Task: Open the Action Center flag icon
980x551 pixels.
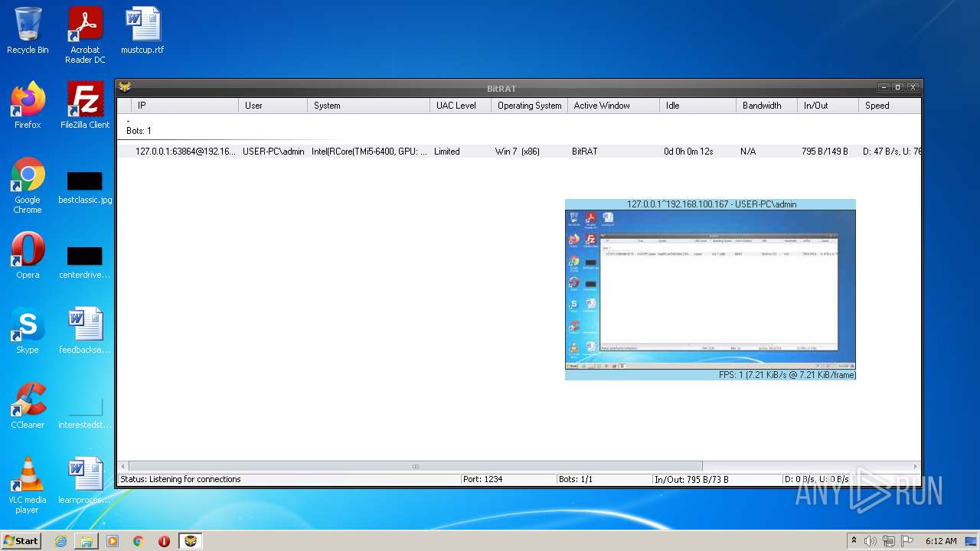Action: [x=907, y=541]
